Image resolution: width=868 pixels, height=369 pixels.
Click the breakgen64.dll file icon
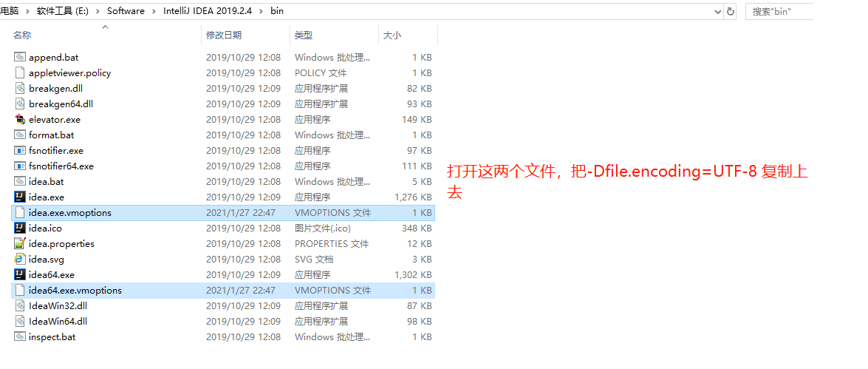20,104
